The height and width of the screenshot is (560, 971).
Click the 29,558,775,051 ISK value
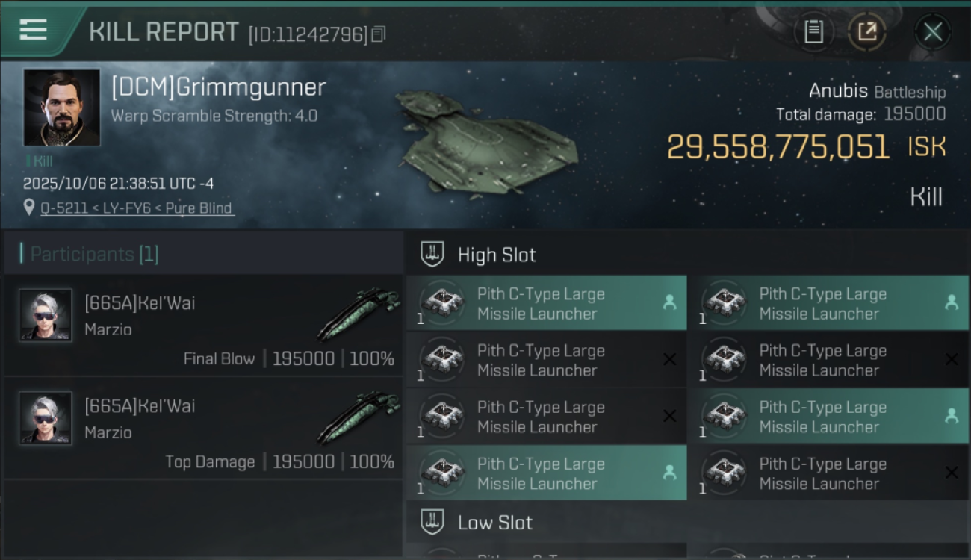click(x=778, y=147)
